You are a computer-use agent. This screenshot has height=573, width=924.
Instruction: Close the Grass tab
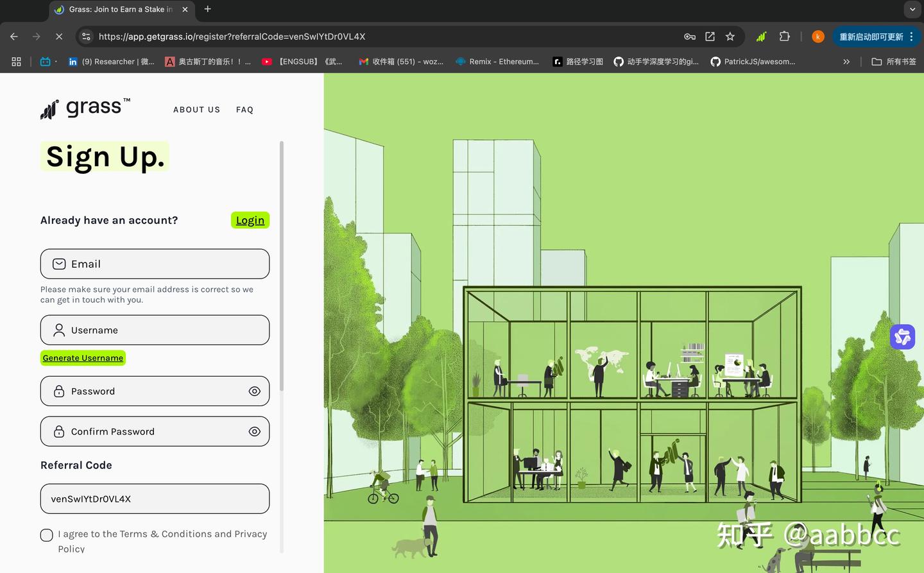(185, 10)
